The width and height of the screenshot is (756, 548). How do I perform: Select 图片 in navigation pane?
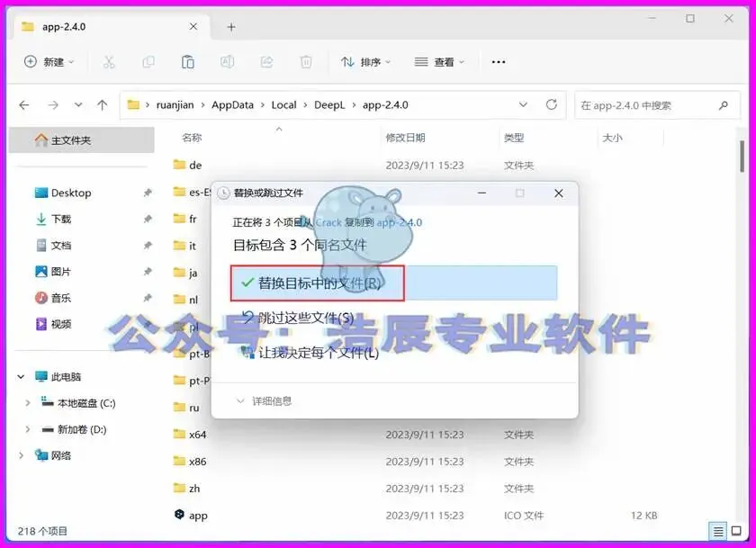tap(53, 272)
